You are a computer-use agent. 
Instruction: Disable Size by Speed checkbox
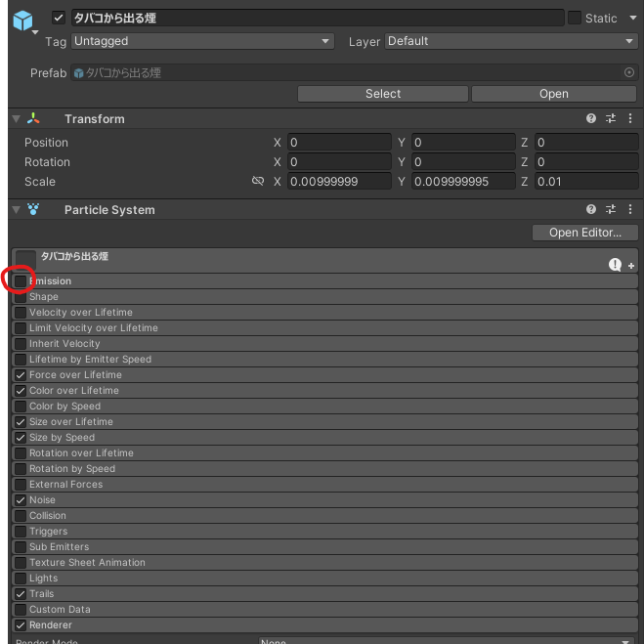pyautogui.click(x=21, y=438)
